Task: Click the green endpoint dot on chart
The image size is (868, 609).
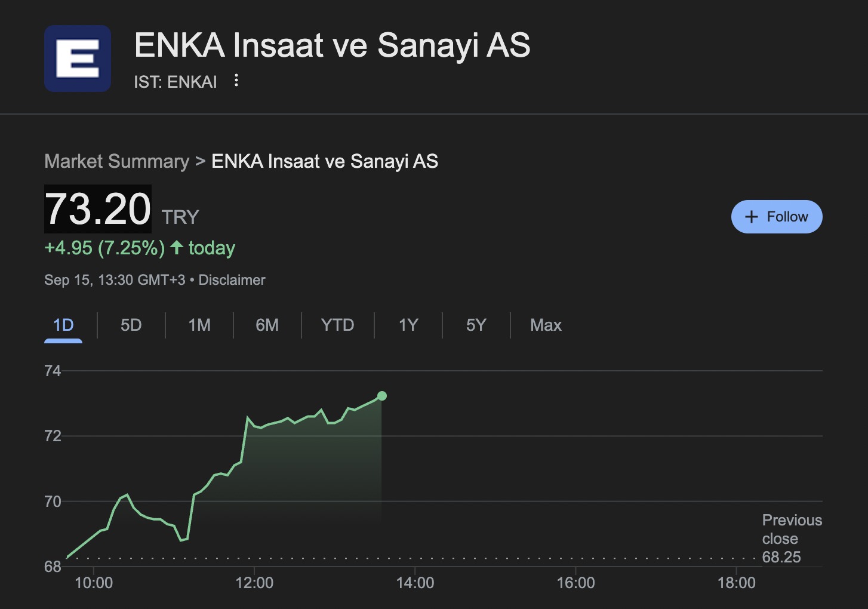Action: 382,396
